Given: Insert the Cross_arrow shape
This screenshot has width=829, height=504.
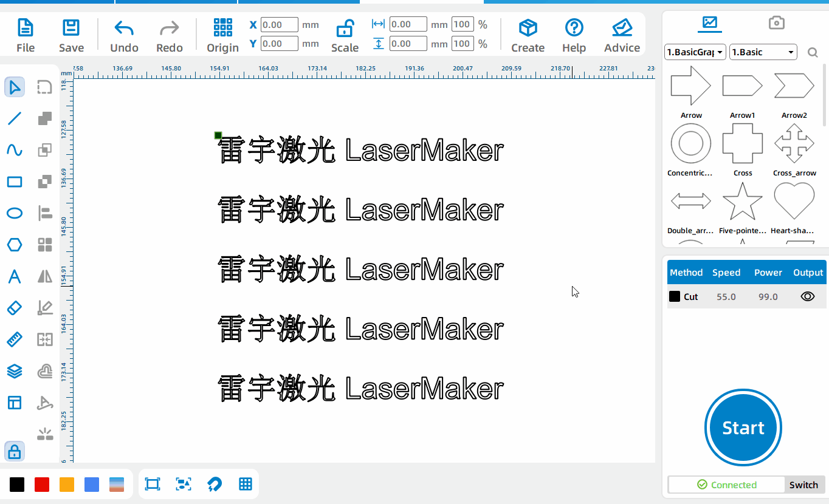Looking at the screenshot, I should [x=794, y=149].
